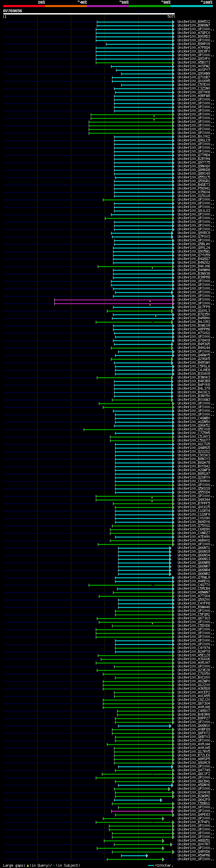The width and height of the screenshot is (216, 868).
Task: Select the UniRef100_A8PPM6 label
Action: tap(194, 329)
